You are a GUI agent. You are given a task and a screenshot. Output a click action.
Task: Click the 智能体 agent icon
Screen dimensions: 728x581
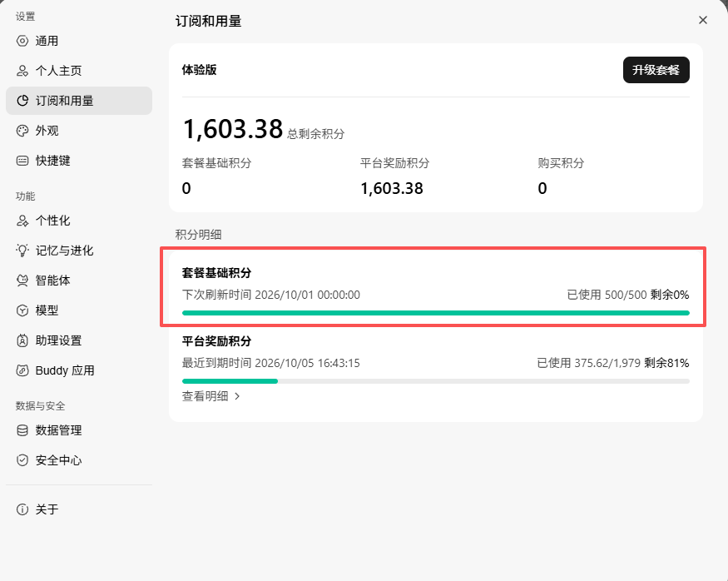pyautogui.click(x=22, y=281)
